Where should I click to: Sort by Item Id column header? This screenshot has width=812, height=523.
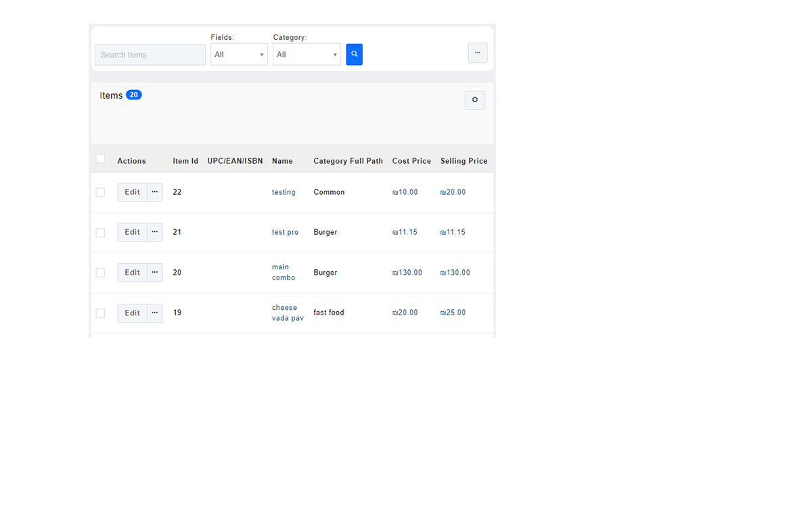(185, 161)
